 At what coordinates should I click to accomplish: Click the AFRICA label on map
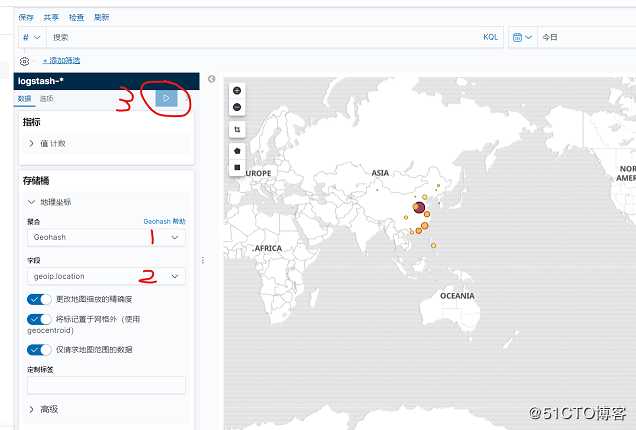268,248
